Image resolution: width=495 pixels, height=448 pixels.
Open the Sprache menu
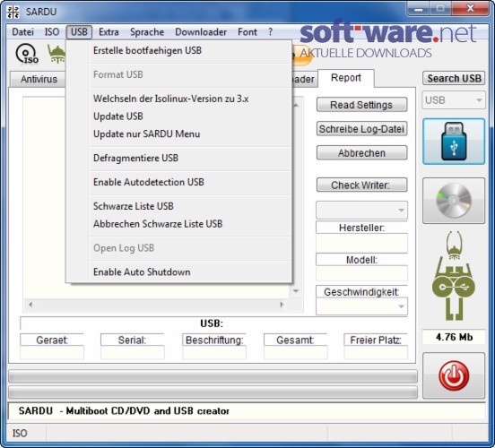(147, 32)
